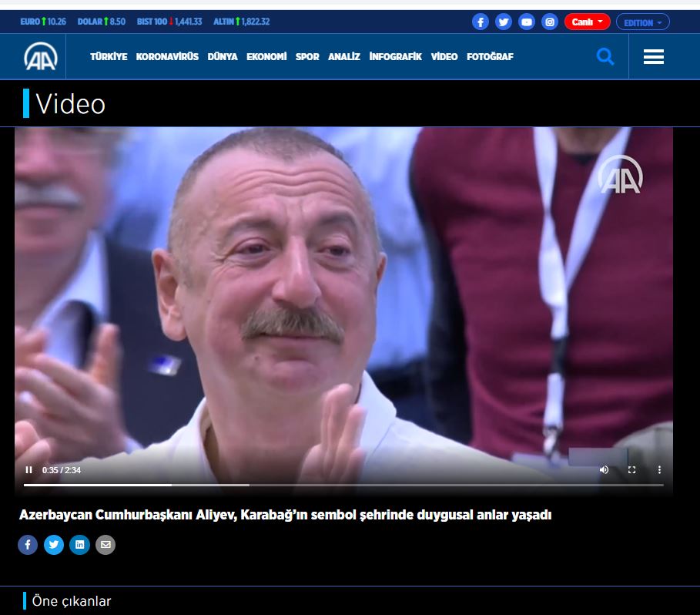
Task: Toggle fullscreen video mode
Action: [x=631, y=469]
